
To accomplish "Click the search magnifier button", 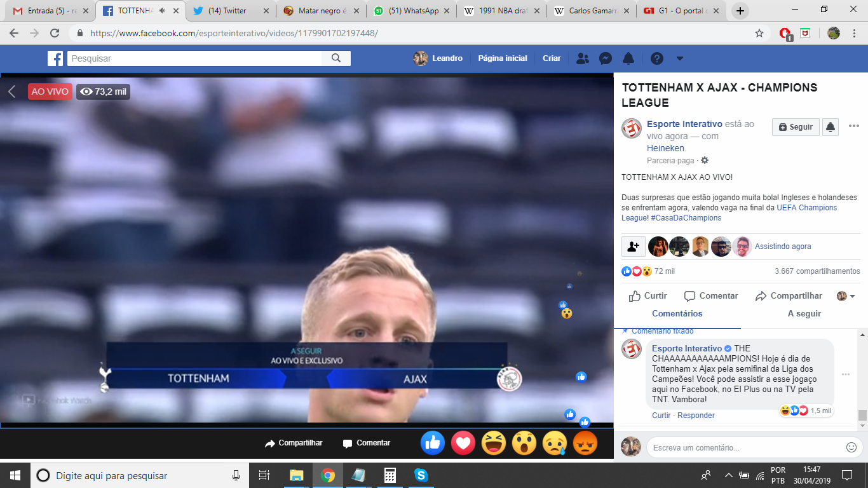I will pyautogui.click(x=336, y=58).
